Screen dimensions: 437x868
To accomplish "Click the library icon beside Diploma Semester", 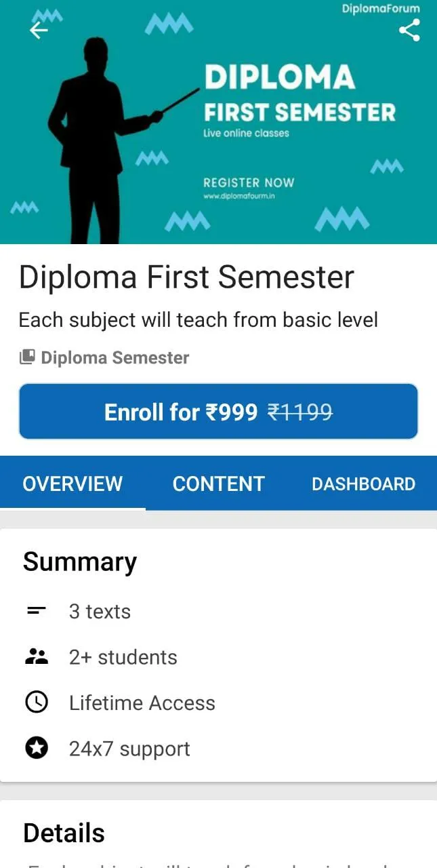I will 27,357.
